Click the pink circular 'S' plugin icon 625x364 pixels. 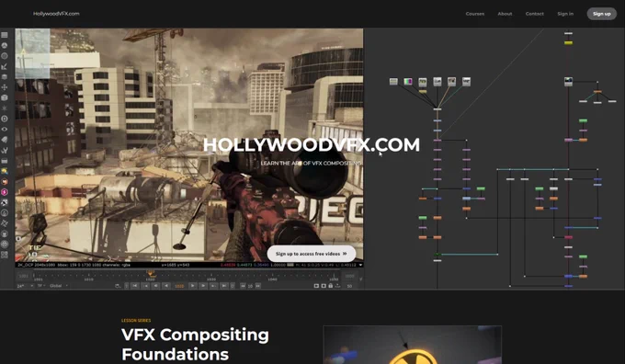click(5, 192)
